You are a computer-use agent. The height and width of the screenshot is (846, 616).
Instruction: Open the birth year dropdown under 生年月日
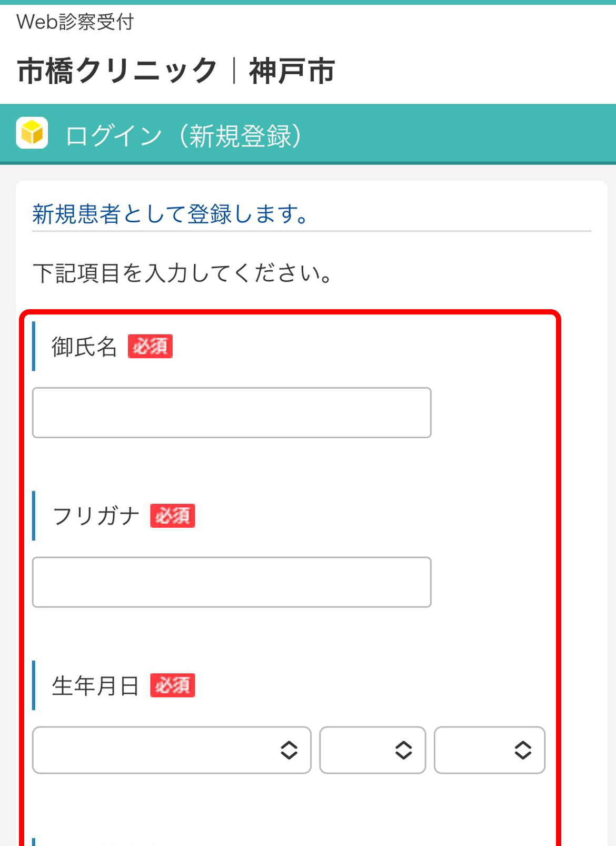(158, 750)
